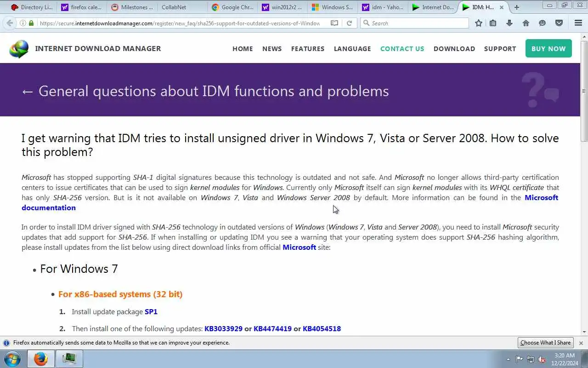The image size is (588, 368).
Task: Click the Firefox back arrow button
Action: (x=9, y=23)
